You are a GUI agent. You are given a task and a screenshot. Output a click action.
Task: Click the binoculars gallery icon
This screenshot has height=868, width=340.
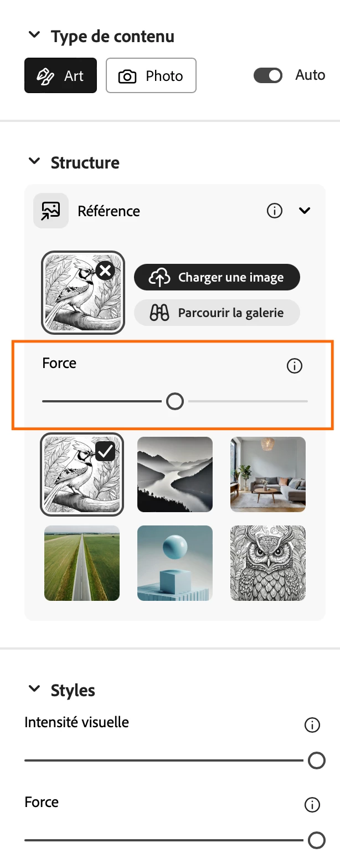(x=159, y=313)
